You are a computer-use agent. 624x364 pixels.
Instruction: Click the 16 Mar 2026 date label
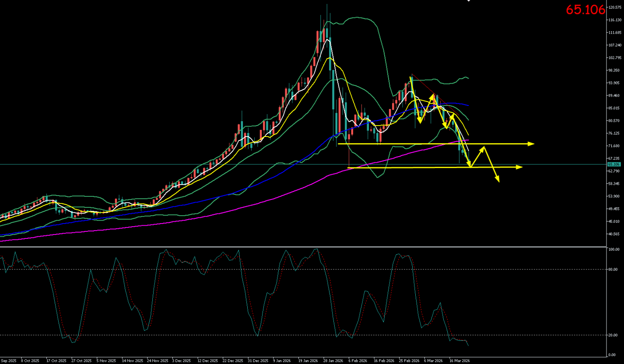pos(461,361)
